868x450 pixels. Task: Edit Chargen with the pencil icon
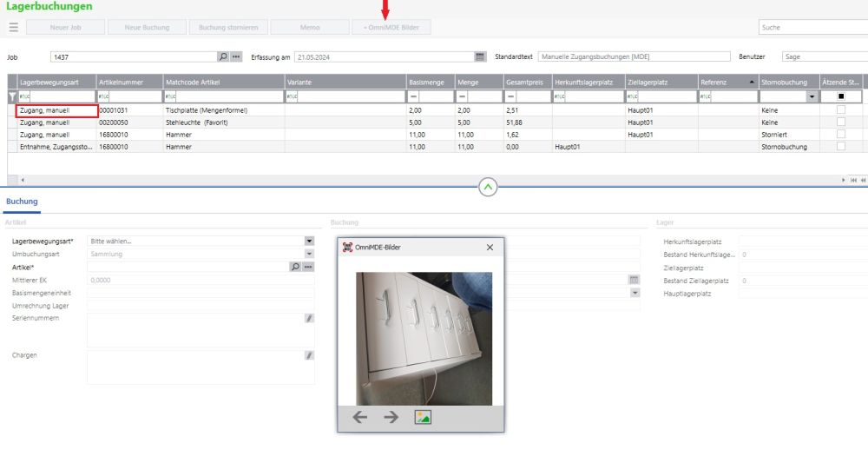pos(309,355)
